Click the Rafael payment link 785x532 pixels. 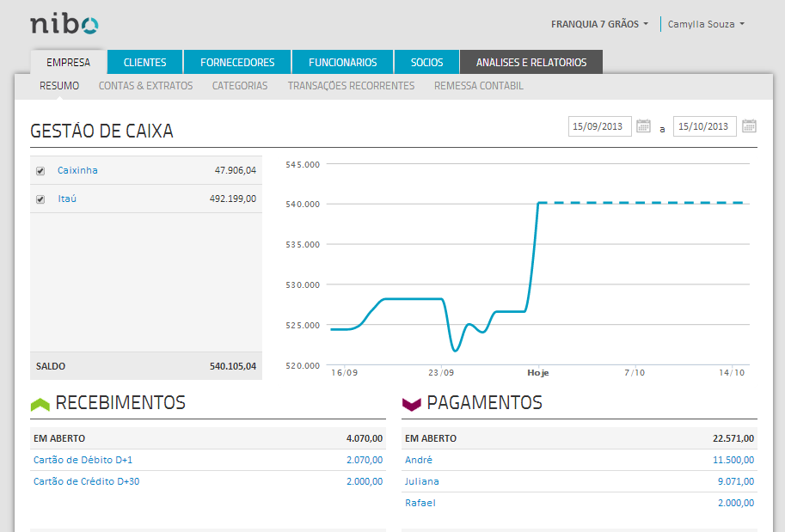pyautogui.click(x=419, y=503)
